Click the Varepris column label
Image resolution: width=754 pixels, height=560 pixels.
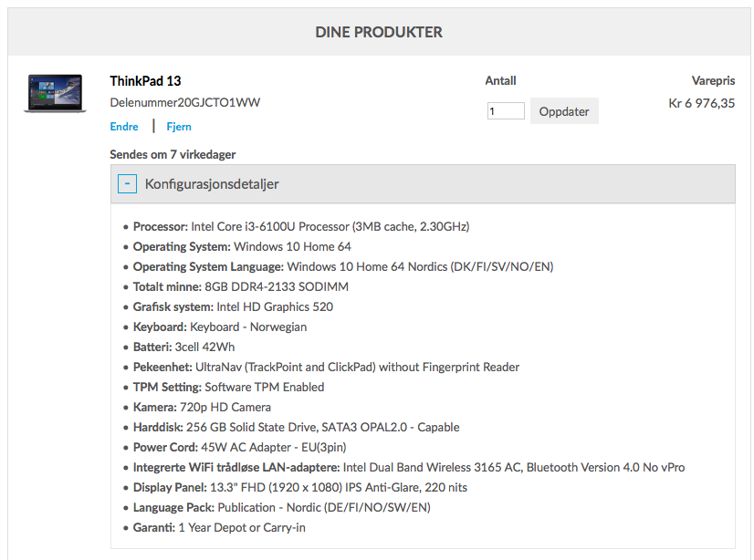714,80
